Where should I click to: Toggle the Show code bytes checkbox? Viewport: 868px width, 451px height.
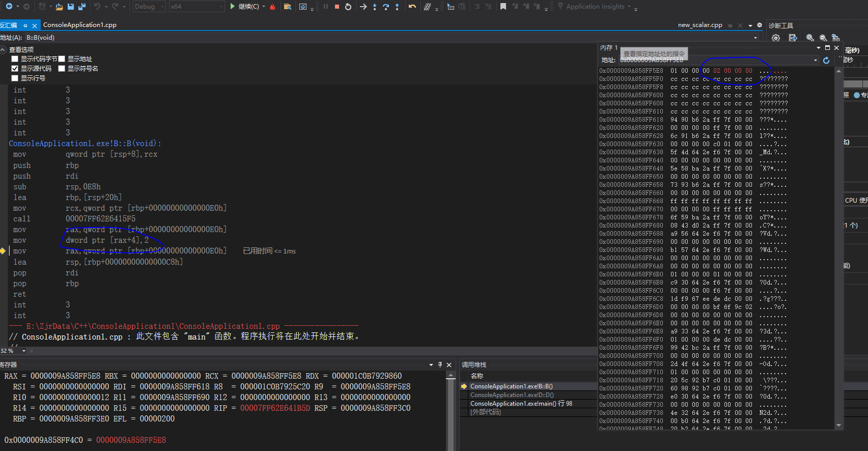click(15, 59)
